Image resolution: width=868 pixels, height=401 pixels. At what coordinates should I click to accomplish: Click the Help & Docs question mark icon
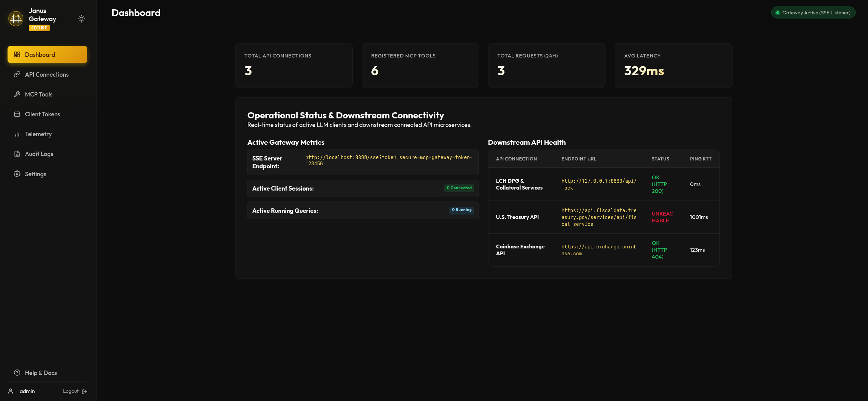point(17,373)
